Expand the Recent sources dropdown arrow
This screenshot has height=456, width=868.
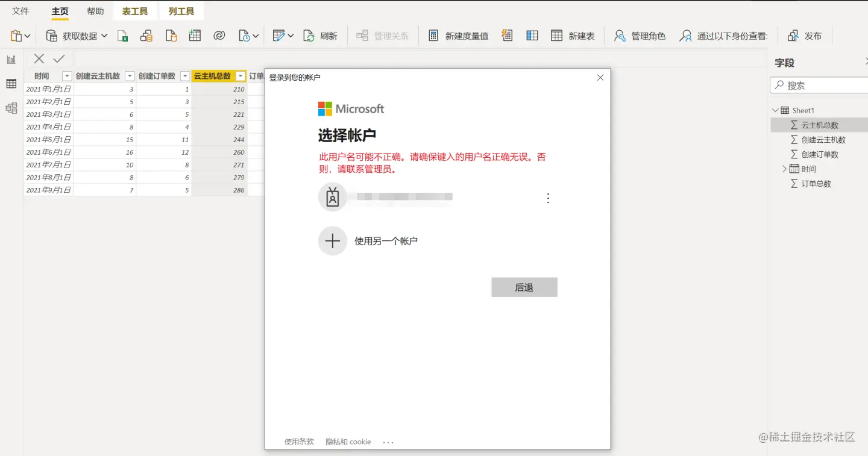tap(256, 36)
